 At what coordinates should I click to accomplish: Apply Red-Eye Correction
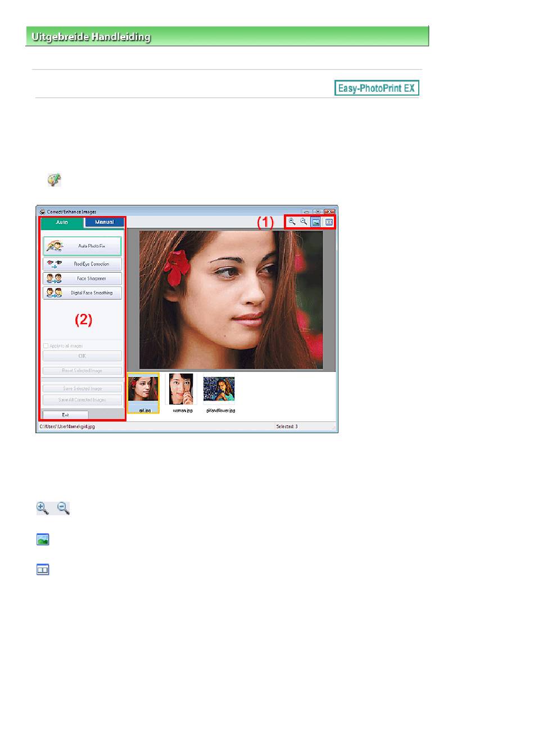(x=82, y=264)
